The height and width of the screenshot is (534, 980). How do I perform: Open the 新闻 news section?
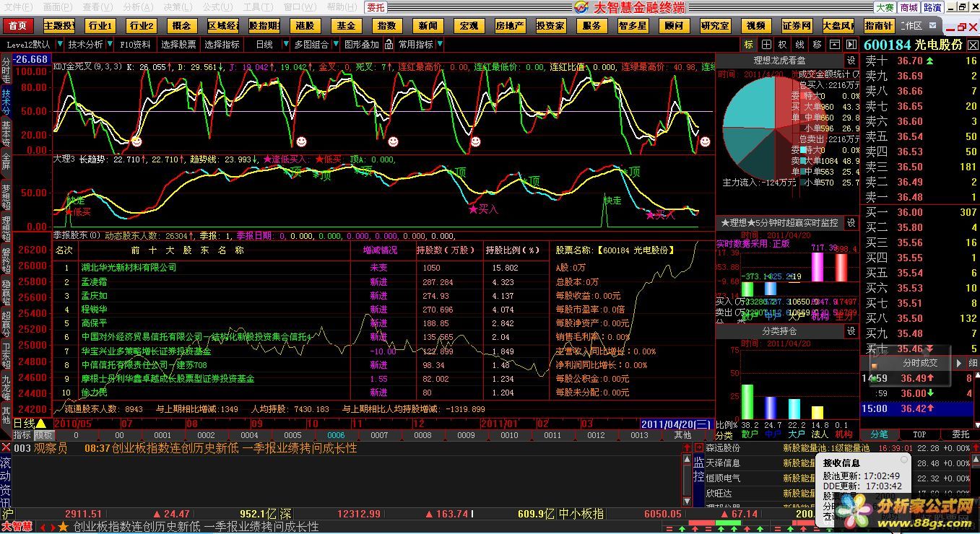click(x=429, y=26)
